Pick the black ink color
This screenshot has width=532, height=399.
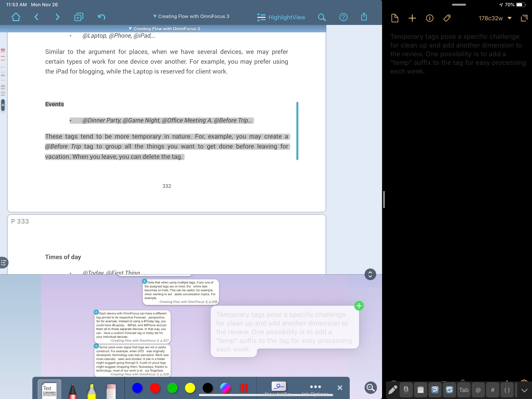pos(207,388)
